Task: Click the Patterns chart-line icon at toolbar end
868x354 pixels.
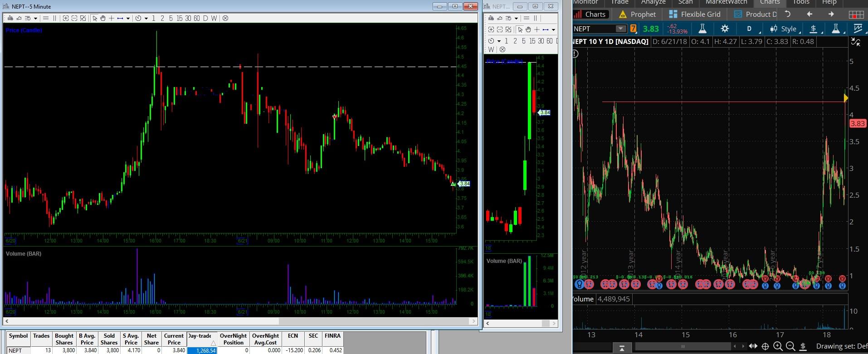Action: click(x=858, y=29)
